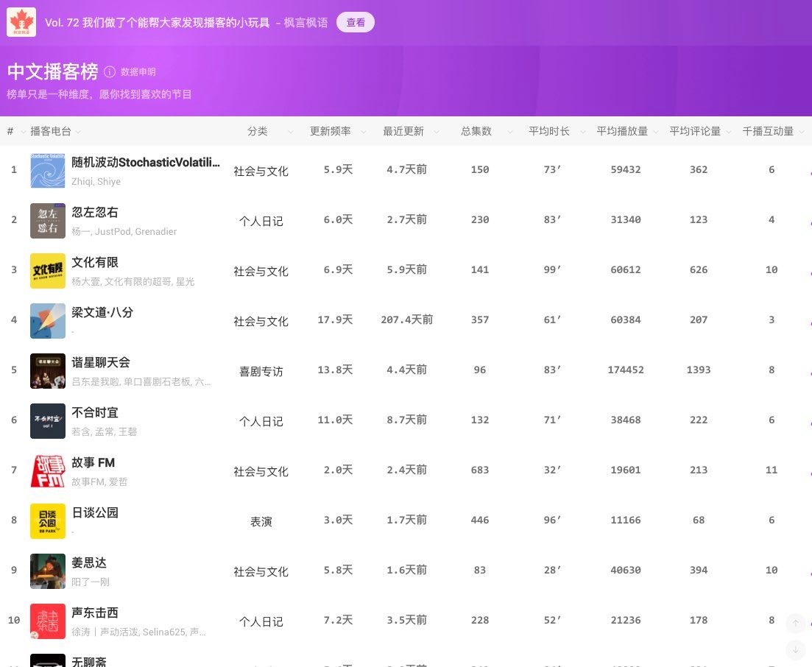Image resolution: width=812 pixels, height=667 pixels.
Task: Open the 谐星聊天会 title link
Action: (x=100, y=362)
